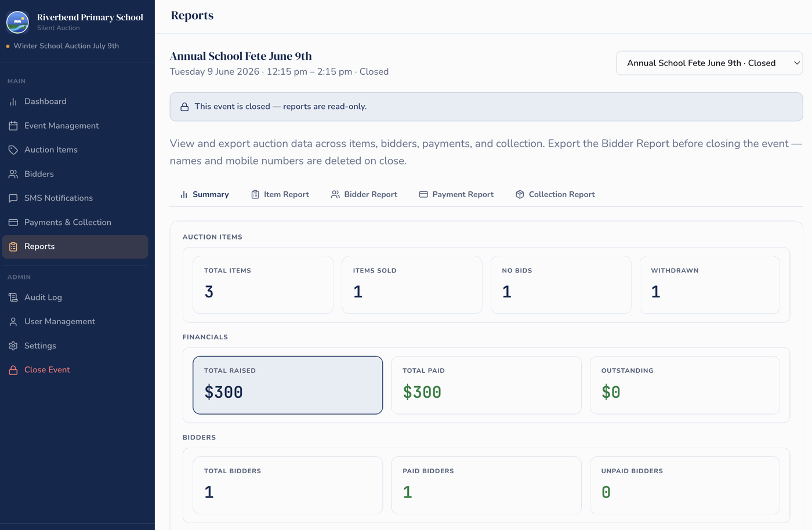Click the Reports page title
The width and height of the screenshot is (812, 530).
pyautogui.click(x=192, y=16)
